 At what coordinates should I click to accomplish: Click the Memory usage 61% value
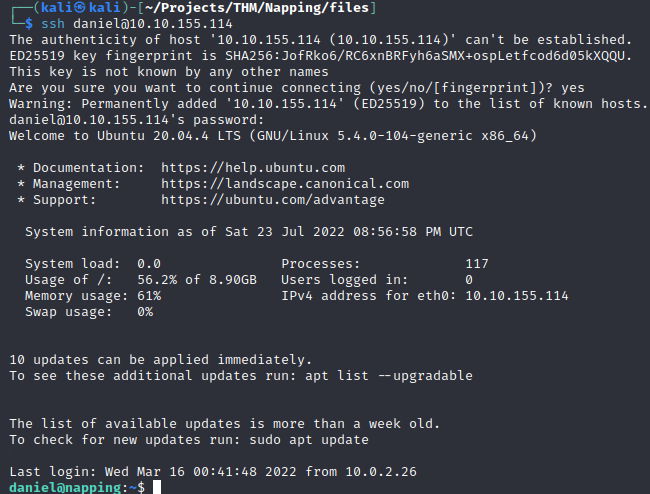click(149, 296)
